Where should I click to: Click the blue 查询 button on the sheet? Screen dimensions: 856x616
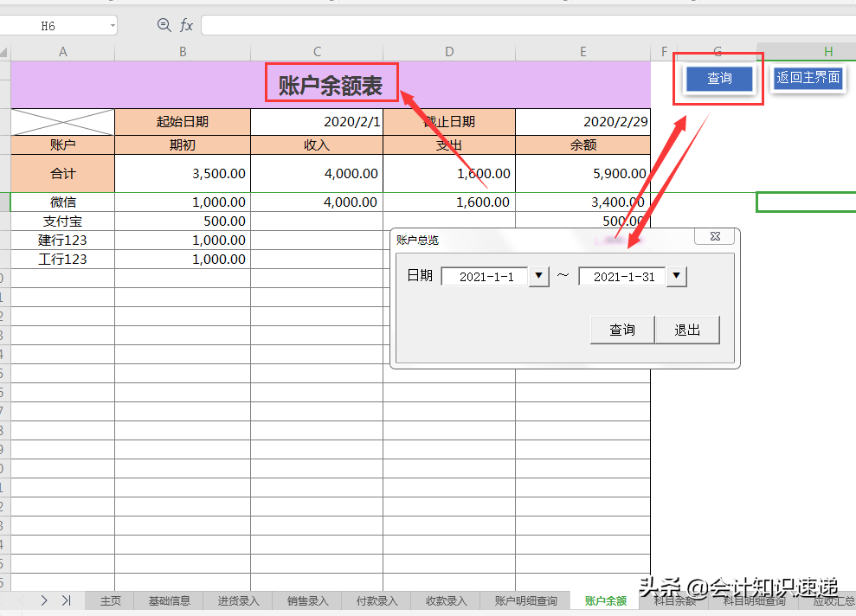pos(719,79)
